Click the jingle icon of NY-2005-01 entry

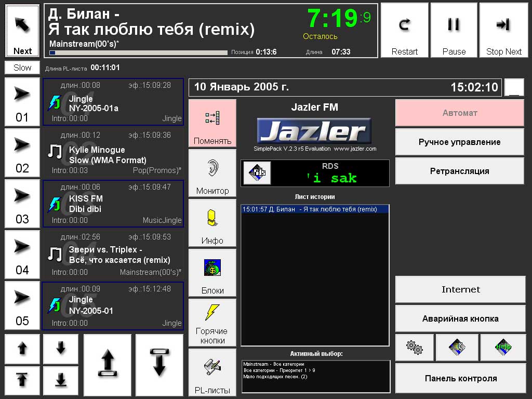click(x=54, y=305)
